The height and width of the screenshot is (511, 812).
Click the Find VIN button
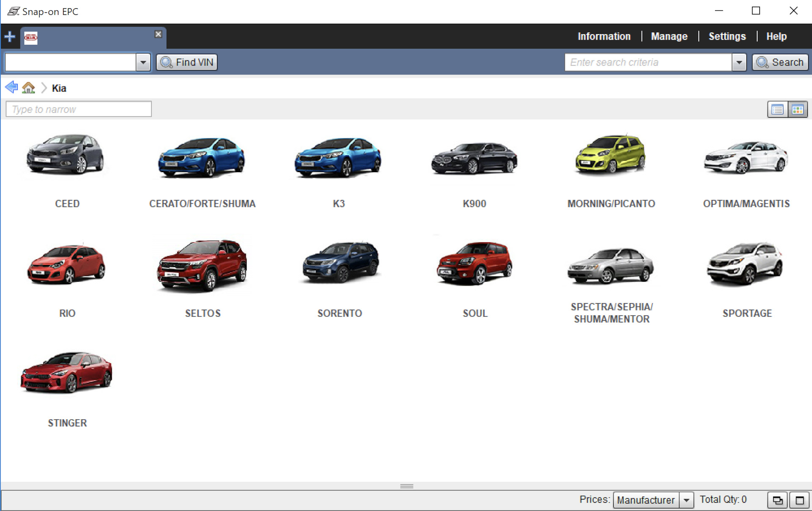pyautogui.click(x=187, y=62)
